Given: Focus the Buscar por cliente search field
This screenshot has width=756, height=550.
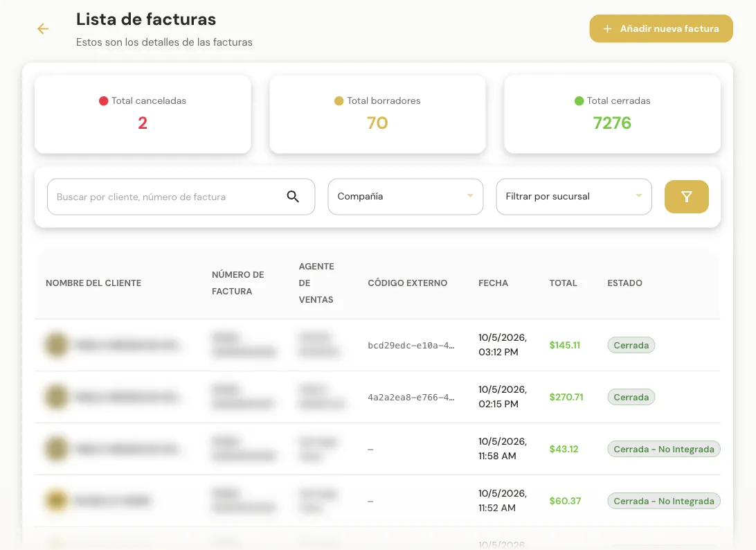Looking at the screenshot, I should [x=181, y=197].
